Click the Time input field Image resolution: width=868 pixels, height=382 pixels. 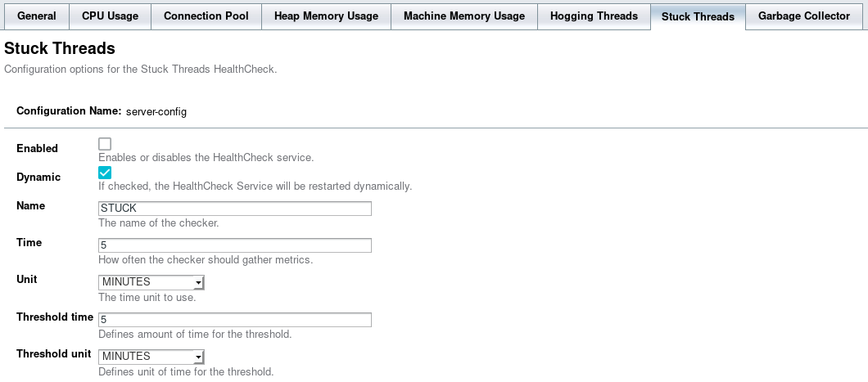click(x=235, y=245)
